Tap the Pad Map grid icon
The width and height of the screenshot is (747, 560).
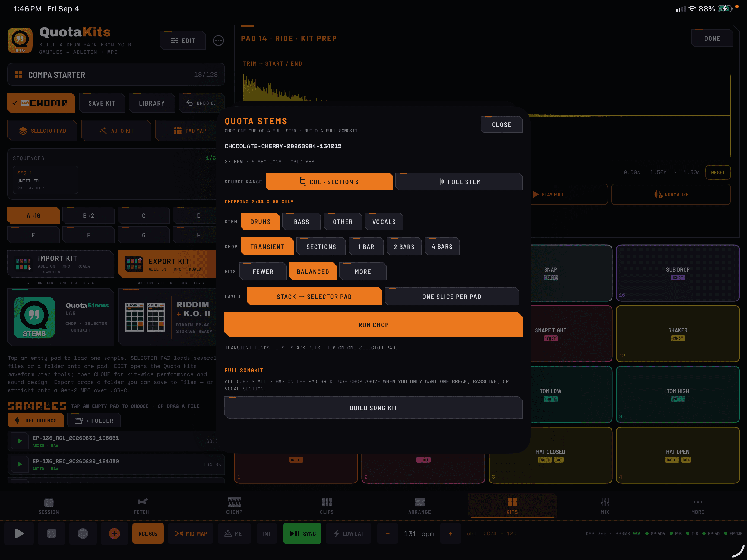[x=178, y=131]
